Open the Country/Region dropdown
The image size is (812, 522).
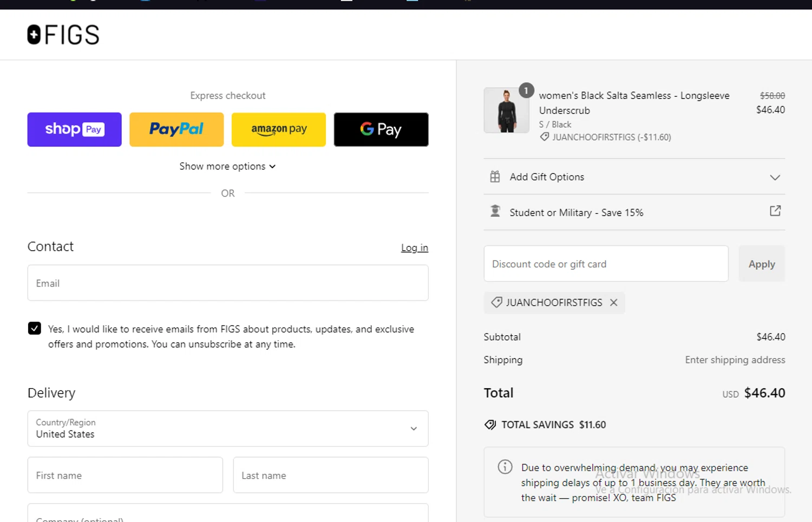click(228, 428)
